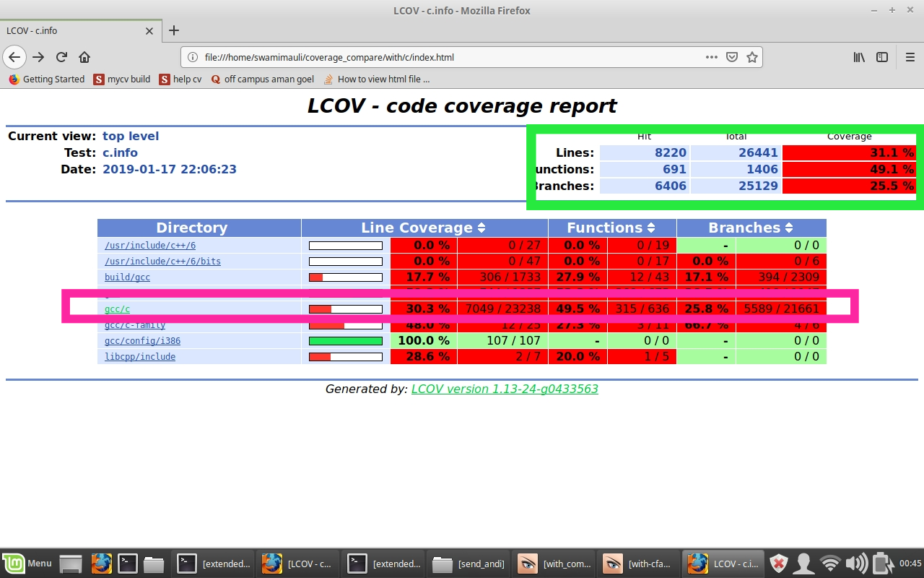Screen dimensions: 924x578
Task: Open the help cv bookmark
Action: [x=180, y=79]
